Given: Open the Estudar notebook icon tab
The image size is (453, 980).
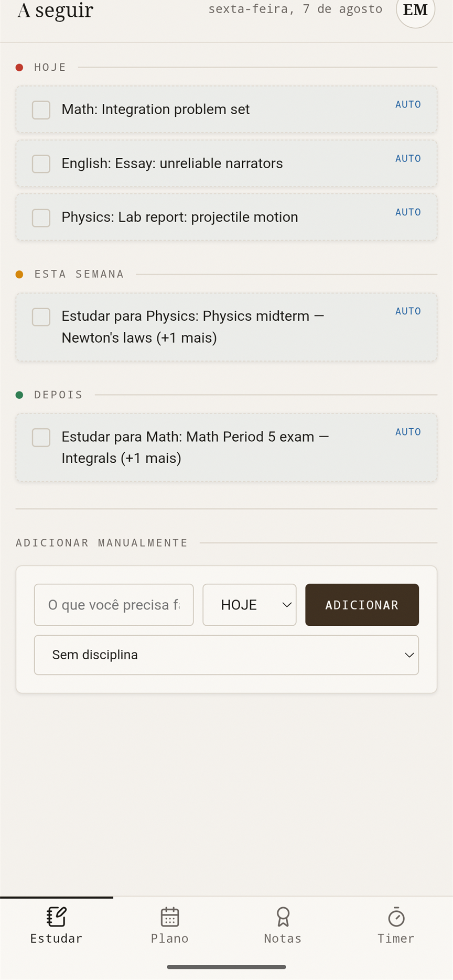Looking at the screenshot, I should [56, 917].
